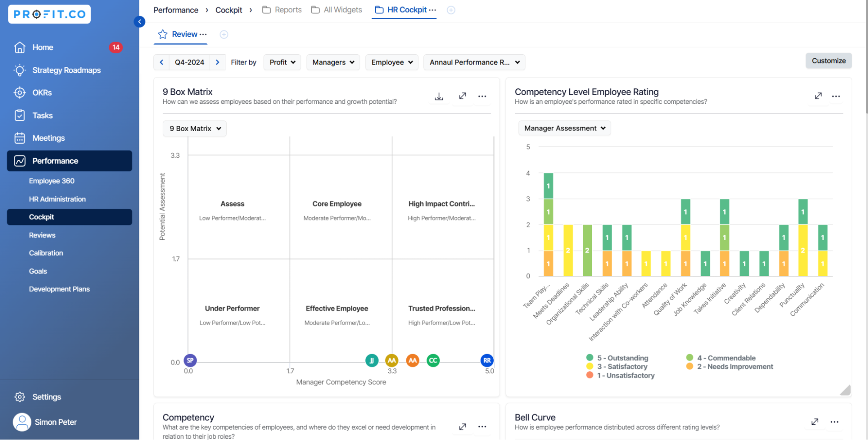Open the Profit filter dropdown
868x440 pixels.
tap(282, 62)
